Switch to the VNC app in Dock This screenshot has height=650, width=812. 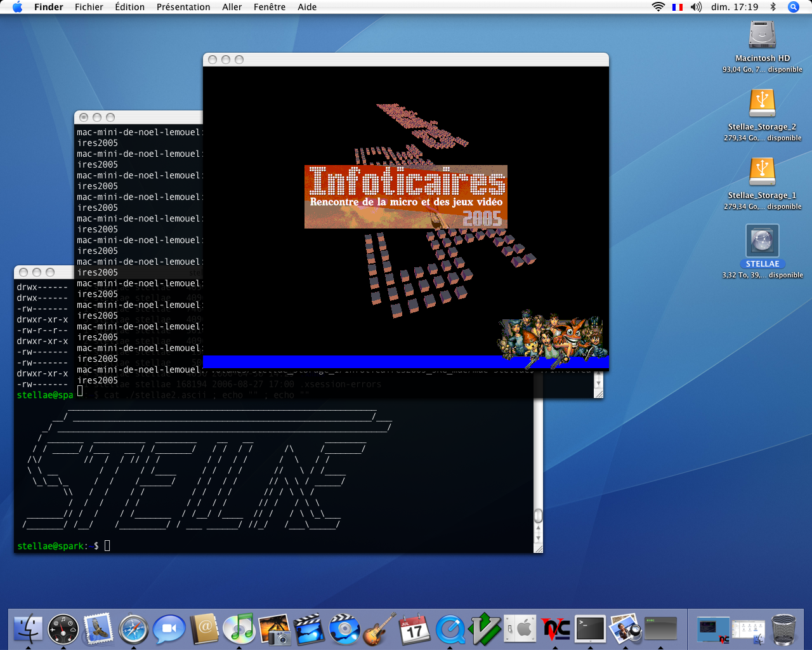coord(556,630)
